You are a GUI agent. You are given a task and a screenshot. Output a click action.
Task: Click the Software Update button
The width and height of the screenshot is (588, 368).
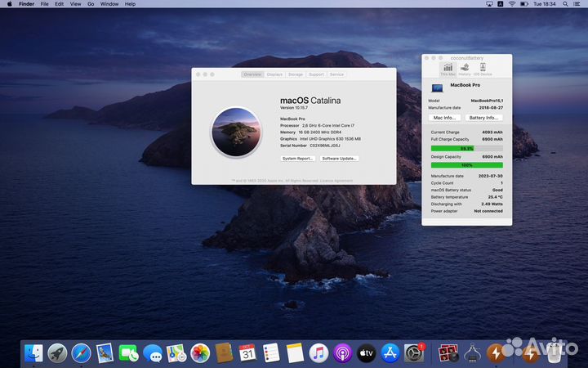[340, 159]
